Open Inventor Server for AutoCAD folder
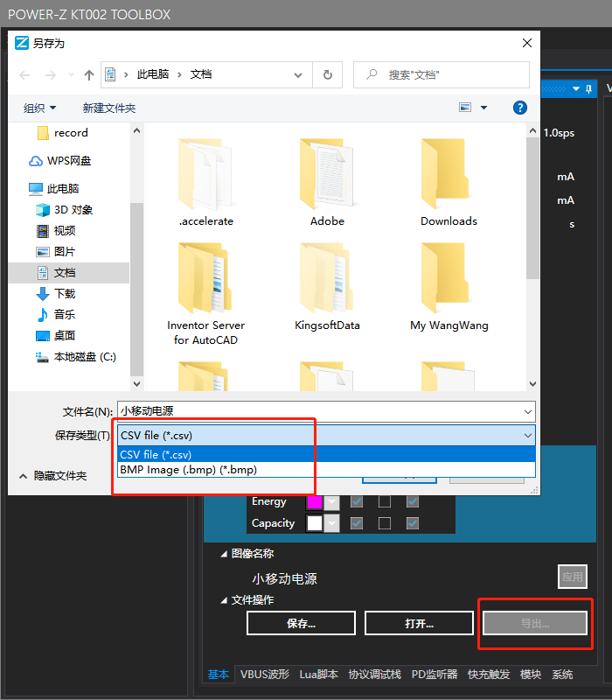Screen dimensions: 612x700 [205, 295]
